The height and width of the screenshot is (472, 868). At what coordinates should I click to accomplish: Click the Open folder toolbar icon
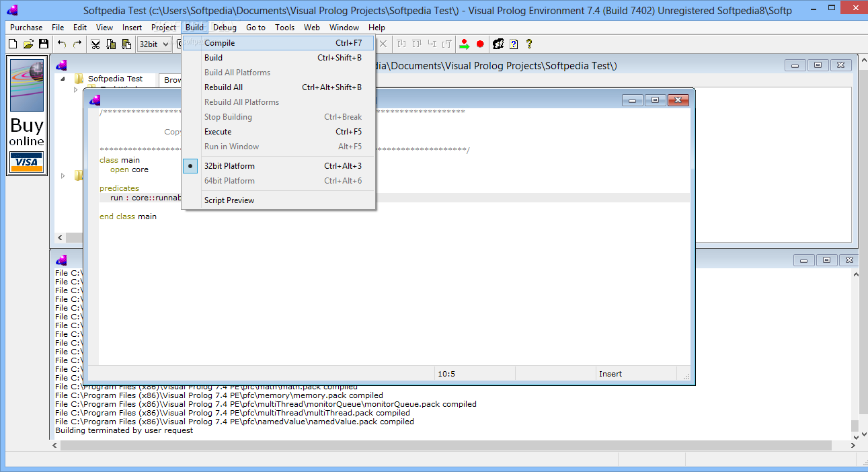28,44
